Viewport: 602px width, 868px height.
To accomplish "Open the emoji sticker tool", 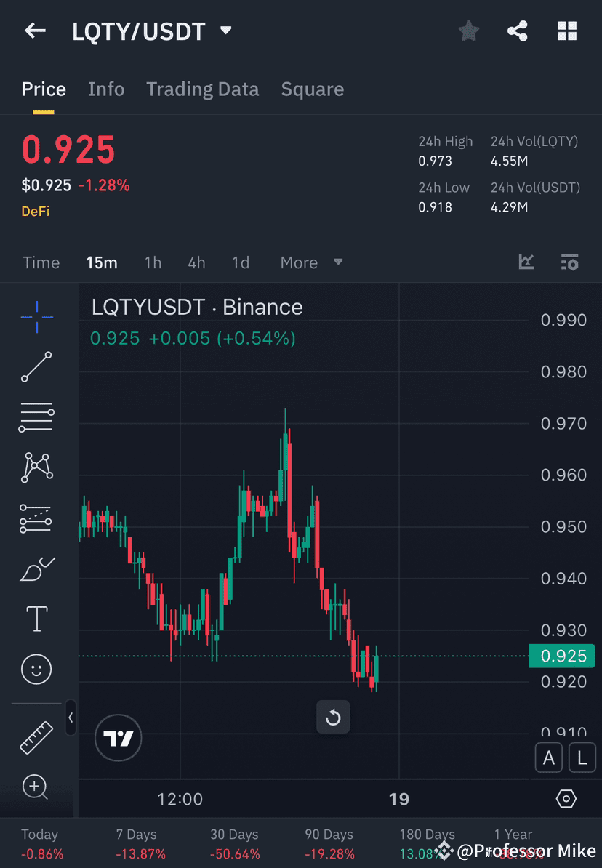I will tap(36, 669).
